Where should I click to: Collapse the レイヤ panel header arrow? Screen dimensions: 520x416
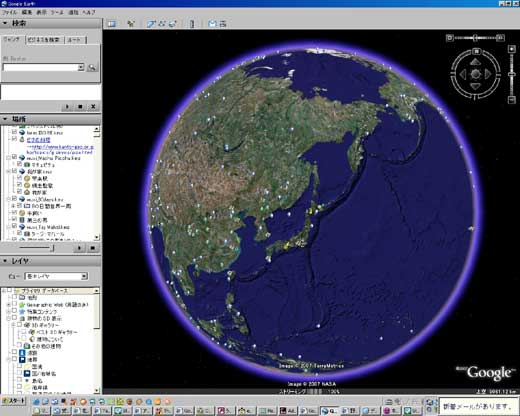pos(5,261)
